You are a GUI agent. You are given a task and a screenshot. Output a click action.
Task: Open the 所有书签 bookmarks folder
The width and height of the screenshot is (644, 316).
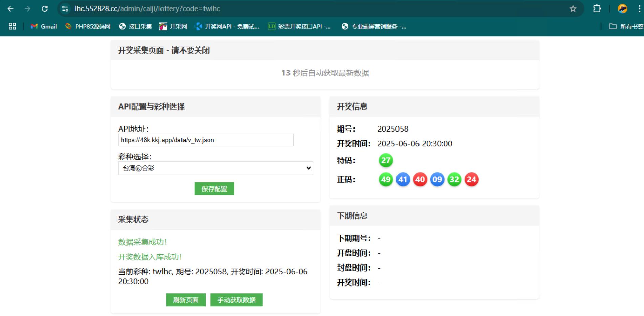click(626, 26)
